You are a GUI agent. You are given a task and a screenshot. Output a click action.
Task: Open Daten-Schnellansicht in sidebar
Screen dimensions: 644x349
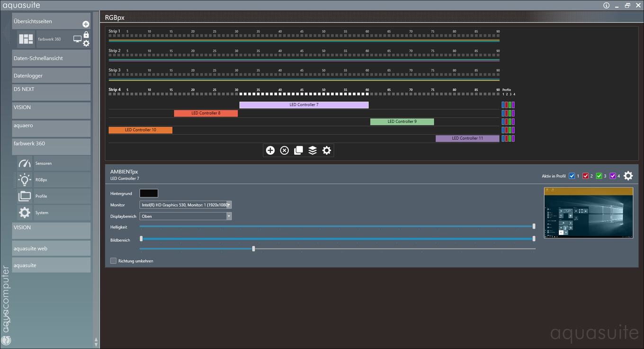[51, 58]
